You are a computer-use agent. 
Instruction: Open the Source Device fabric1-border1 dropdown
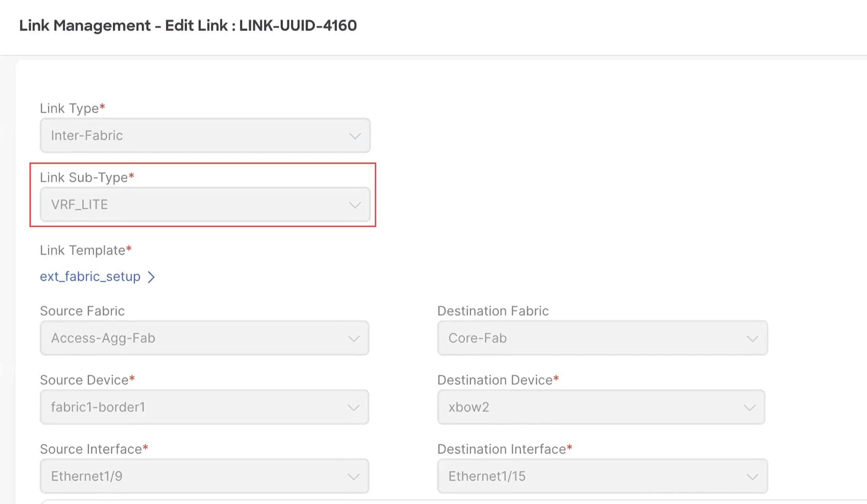[x=204, y=407]
